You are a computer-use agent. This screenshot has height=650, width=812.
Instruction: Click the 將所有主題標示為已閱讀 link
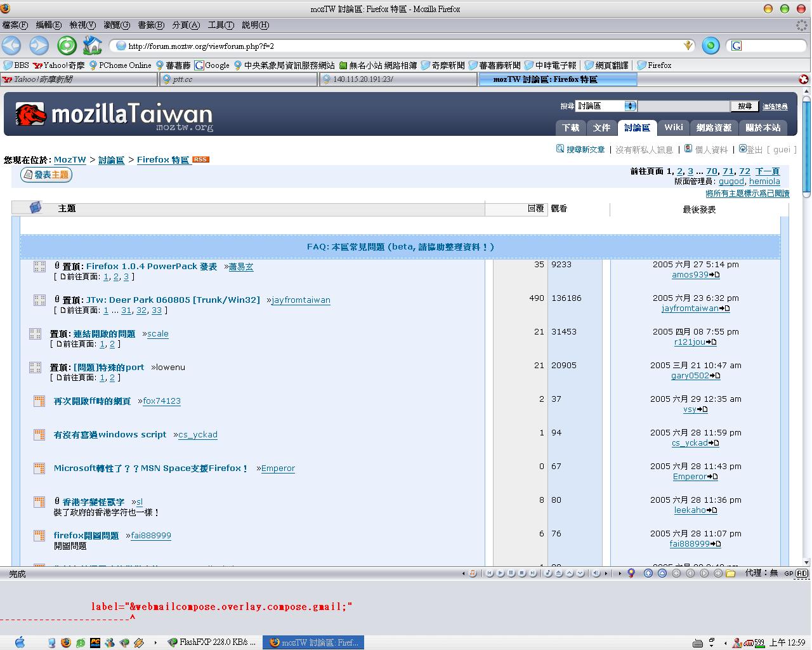point(747,194)
